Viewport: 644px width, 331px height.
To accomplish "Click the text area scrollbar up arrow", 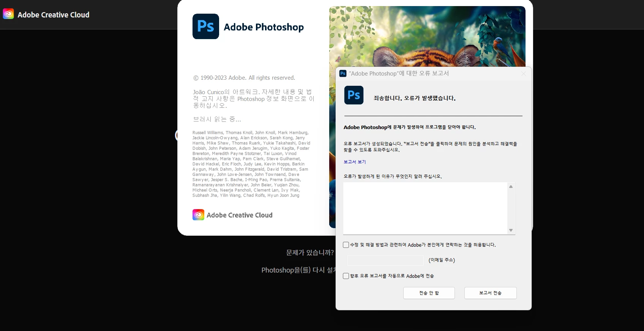I will (x=511, y=186).
